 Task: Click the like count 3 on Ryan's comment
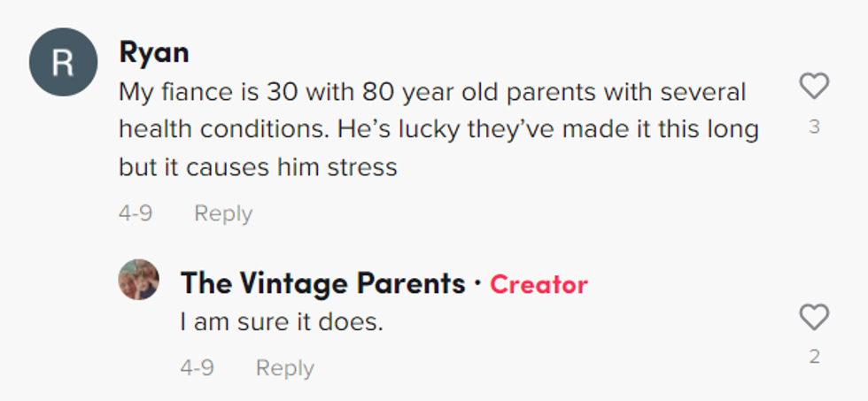pyautogui.click(x=814, y=127)
